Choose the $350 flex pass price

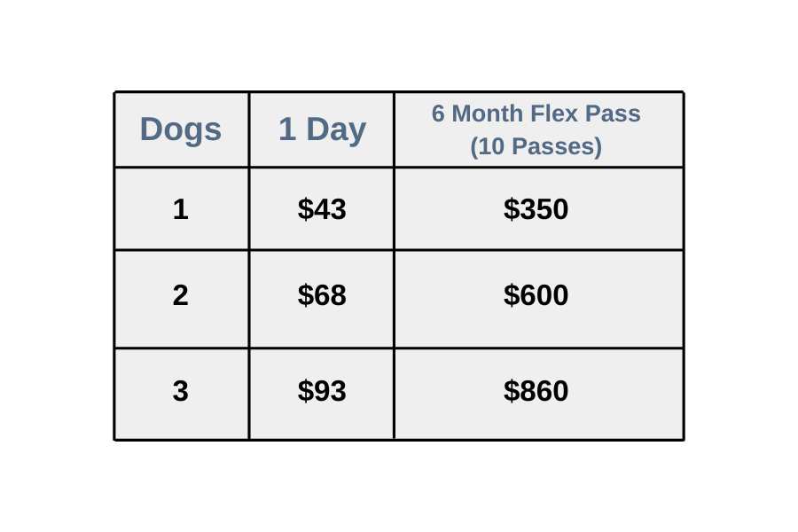coord(536,209)
